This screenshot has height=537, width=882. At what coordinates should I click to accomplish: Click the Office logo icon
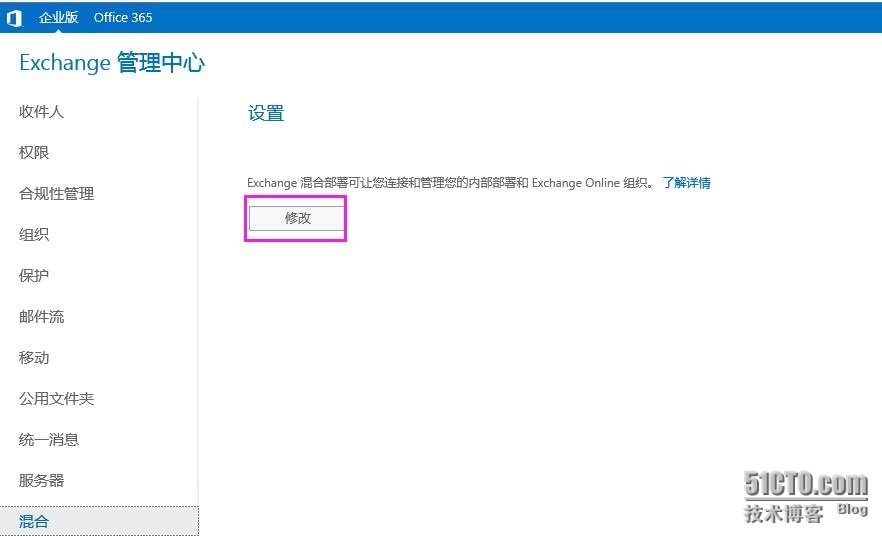(x=14, y=18)
